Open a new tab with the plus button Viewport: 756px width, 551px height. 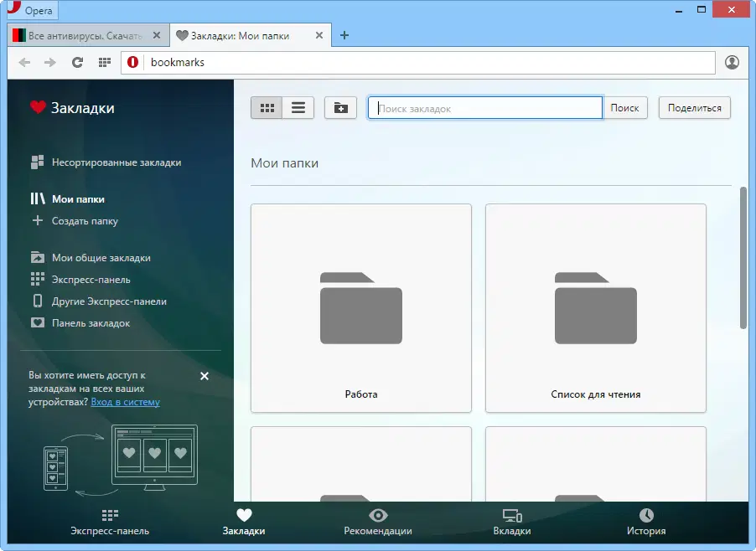[x=344, y=35]
